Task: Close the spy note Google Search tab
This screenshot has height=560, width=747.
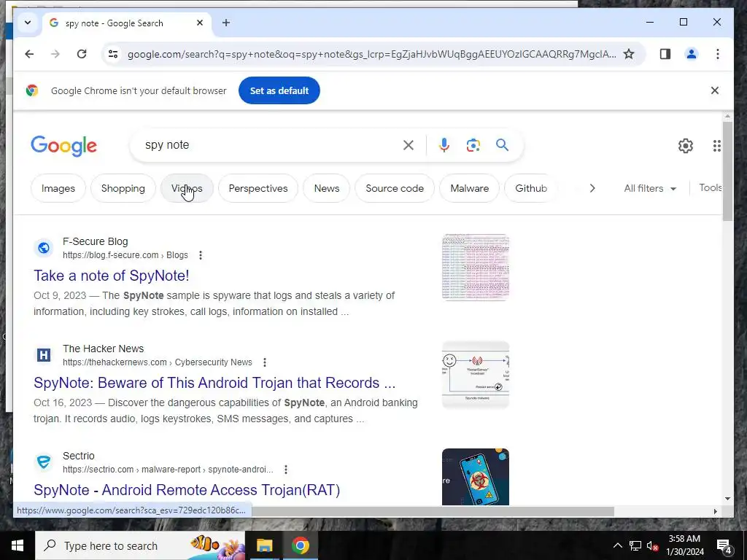Action: coord(200,23)
